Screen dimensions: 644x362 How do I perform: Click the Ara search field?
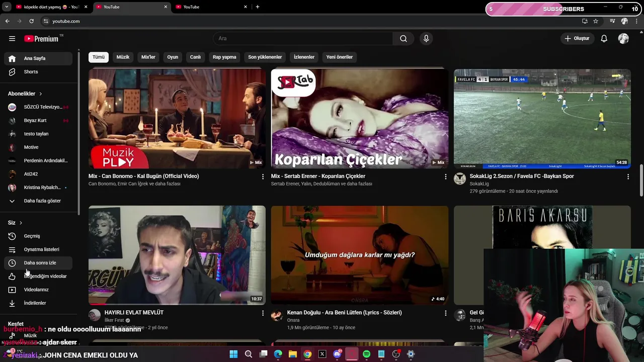pyautogui.click(x=303, y=39)
